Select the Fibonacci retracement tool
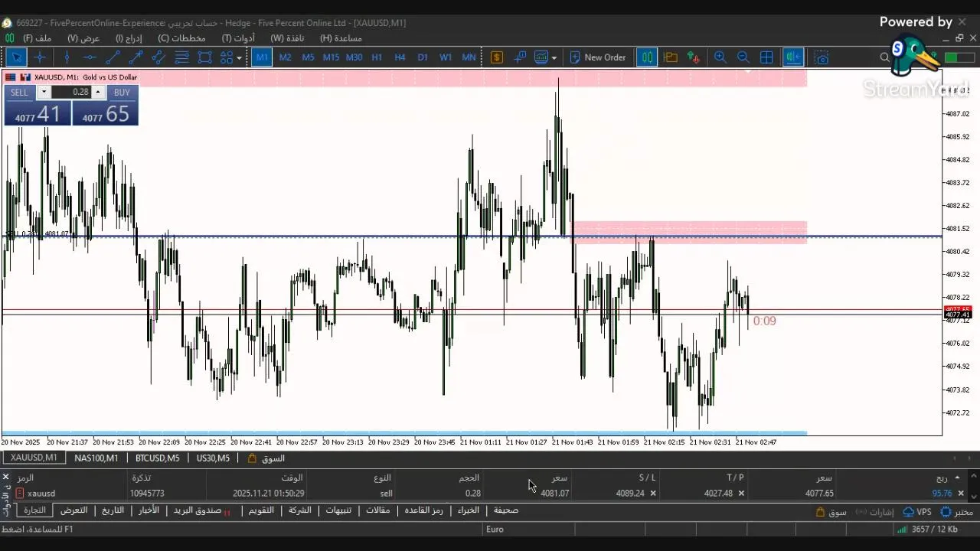The image size is (980, 551). coord(181,57)
